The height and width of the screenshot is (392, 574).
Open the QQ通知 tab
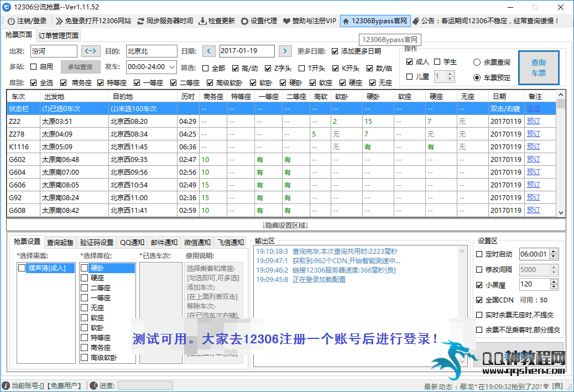[x=132, y=242]
